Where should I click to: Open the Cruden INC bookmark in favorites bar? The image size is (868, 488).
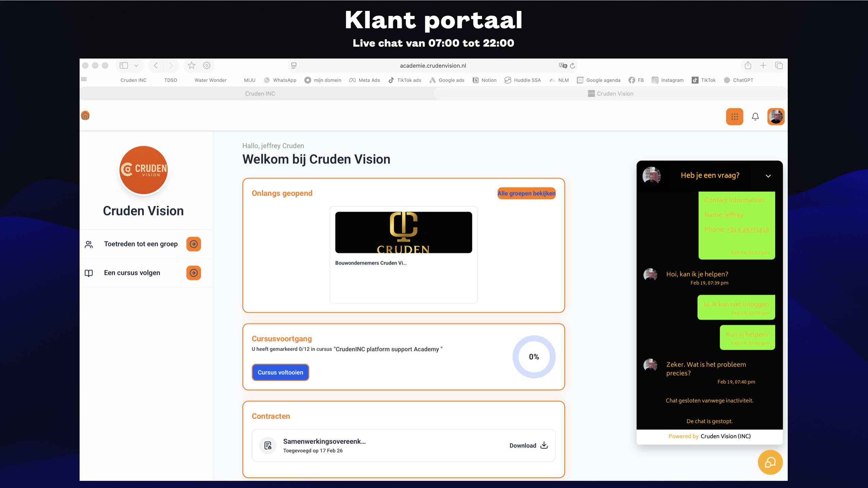[133, 80]
